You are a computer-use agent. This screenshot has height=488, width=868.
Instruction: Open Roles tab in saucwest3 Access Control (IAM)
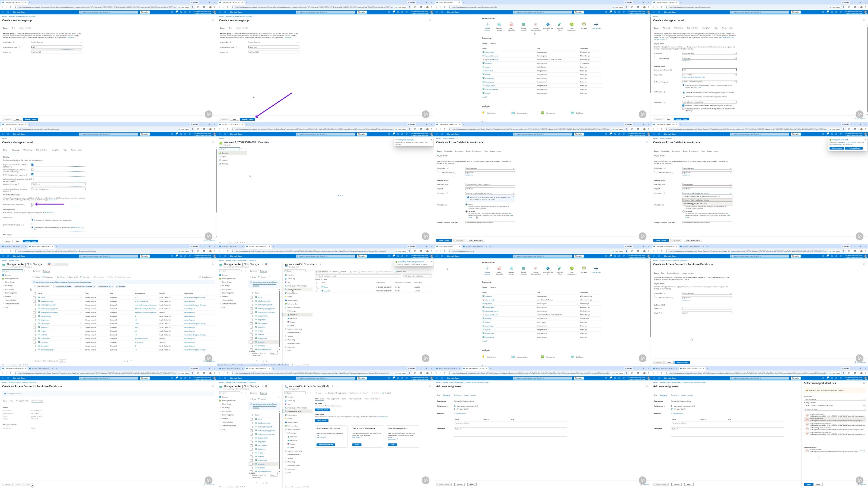point(344,399)
